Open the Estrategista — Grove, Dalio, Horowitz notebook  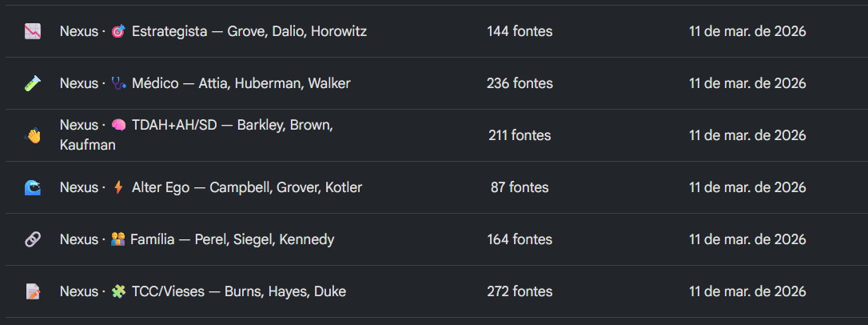pyautogui.click(x=213, y=31)
